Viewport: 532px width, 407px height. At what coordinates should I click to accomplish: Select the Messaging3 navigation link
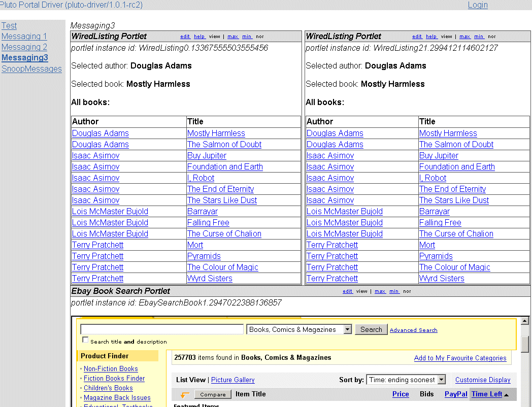coord(25,58)
